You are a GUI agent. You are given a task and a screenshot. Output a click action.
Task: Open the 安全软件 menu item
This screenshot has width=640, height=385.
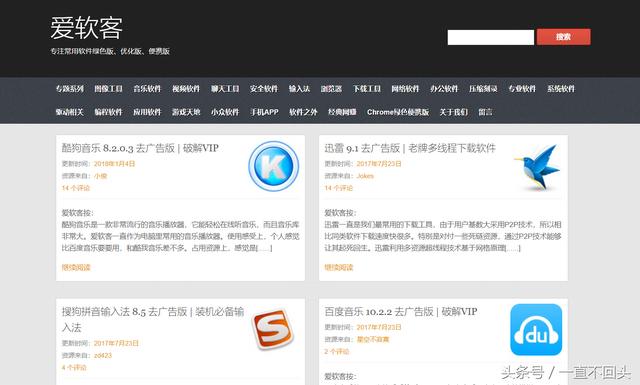pyautogui.click(x=264, y=89)
